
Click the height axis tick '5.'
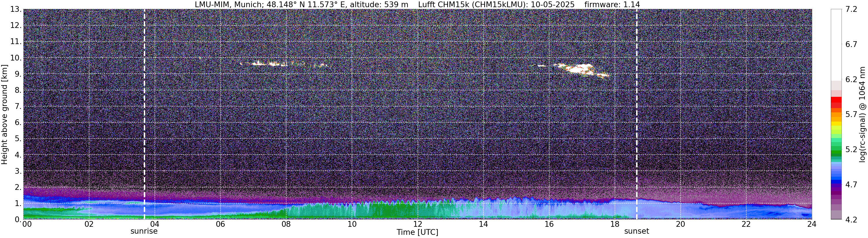click(18, 139)
